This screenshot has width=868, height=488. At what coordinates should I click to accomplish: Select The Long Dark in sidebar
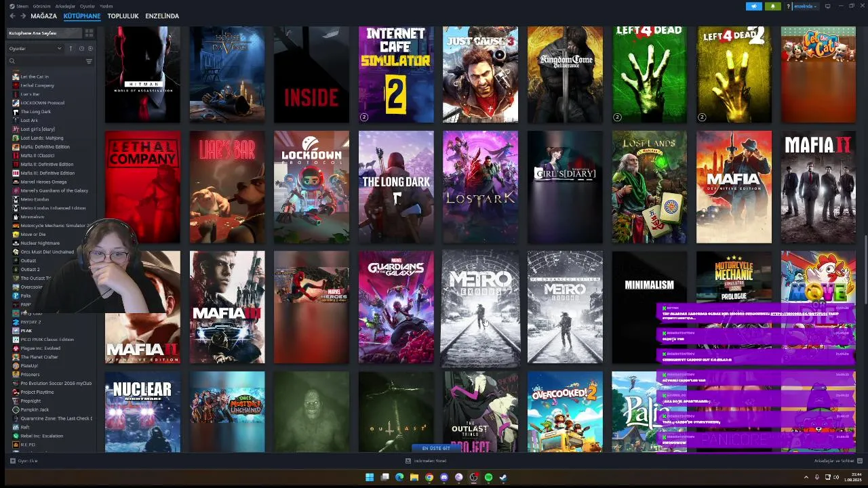tap(35, 112)
